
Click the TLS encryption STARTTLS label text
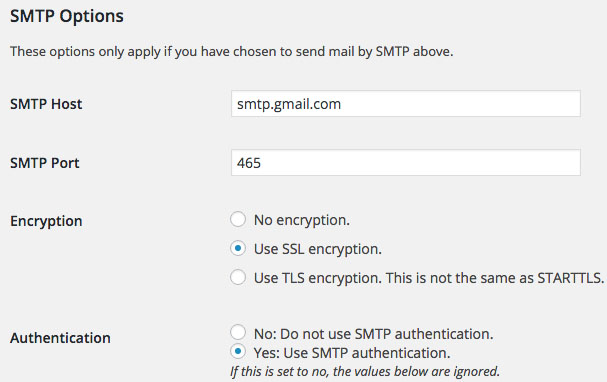[429, 278]
